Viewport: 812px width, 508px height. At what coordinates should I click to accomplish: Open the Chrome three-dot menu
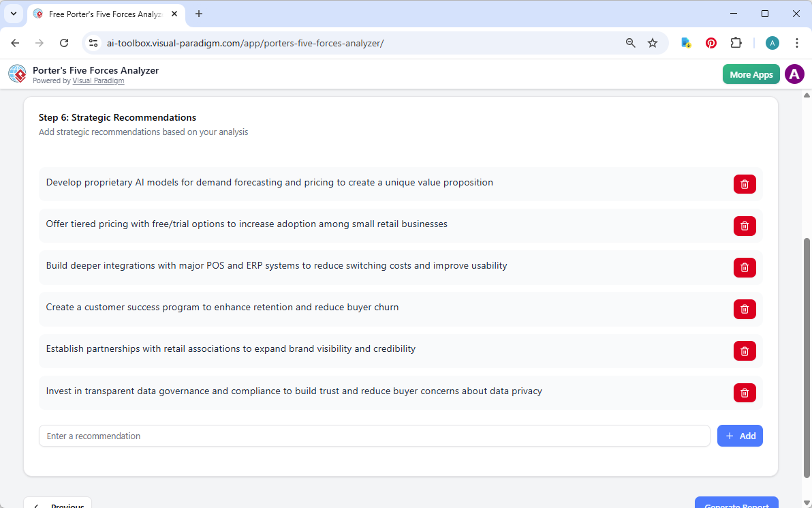797,42
